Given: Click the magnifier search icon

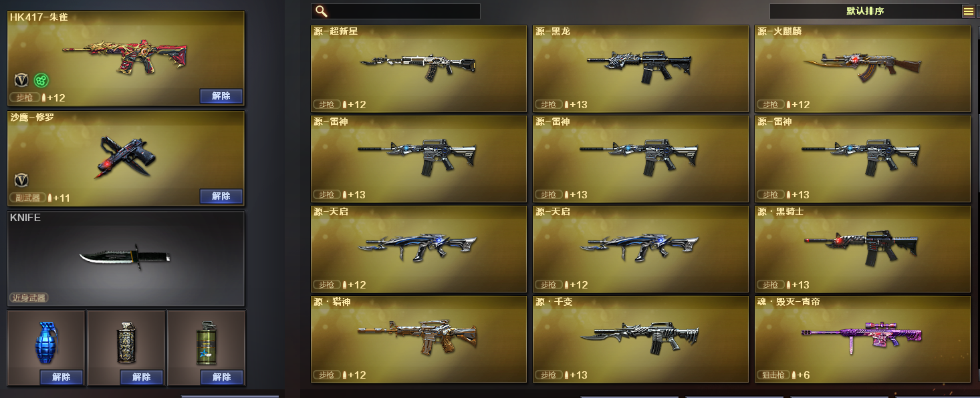Looking at the screenshot, I should point(321,11).
